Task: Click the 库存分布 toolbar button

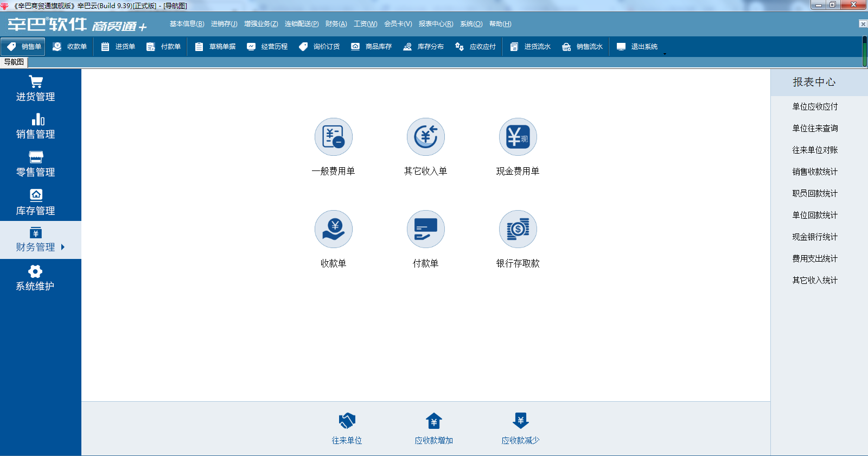Action: click(423, 47)
